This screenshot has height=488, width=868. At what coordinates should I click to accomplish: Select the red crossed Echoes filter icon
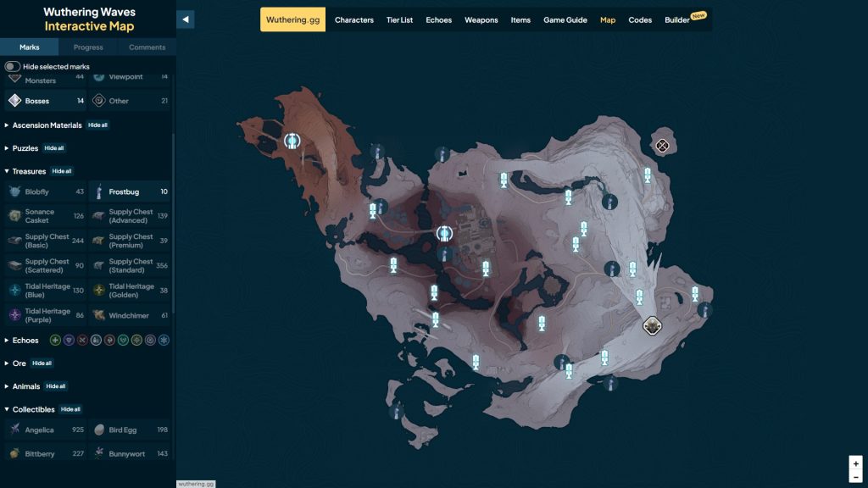[82, 341]
